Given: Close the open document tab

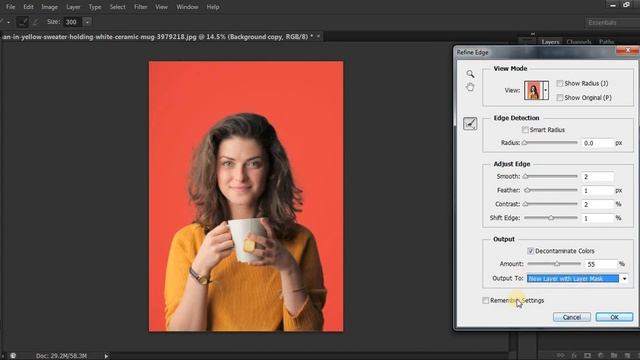Looking at the screenshot, I should [318, 37].
